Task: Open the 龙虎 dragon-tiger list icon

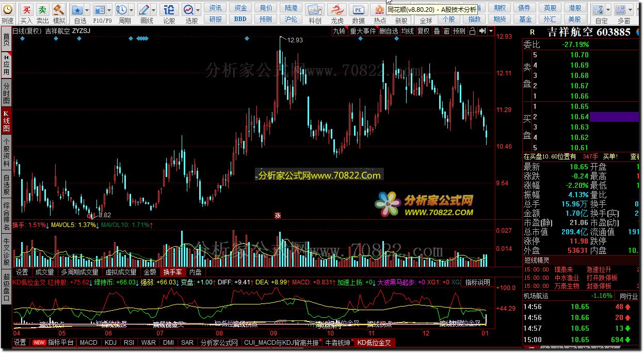Action: pyautogui.click(x=336, y=9)
